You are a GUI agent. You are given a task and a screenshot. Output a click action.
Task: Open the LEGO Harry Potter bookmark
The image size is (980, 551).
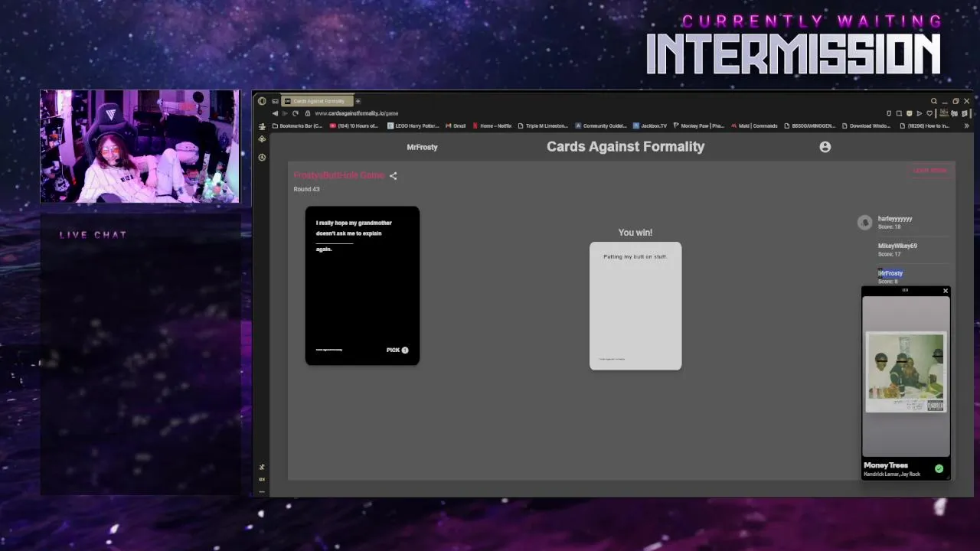413,126
